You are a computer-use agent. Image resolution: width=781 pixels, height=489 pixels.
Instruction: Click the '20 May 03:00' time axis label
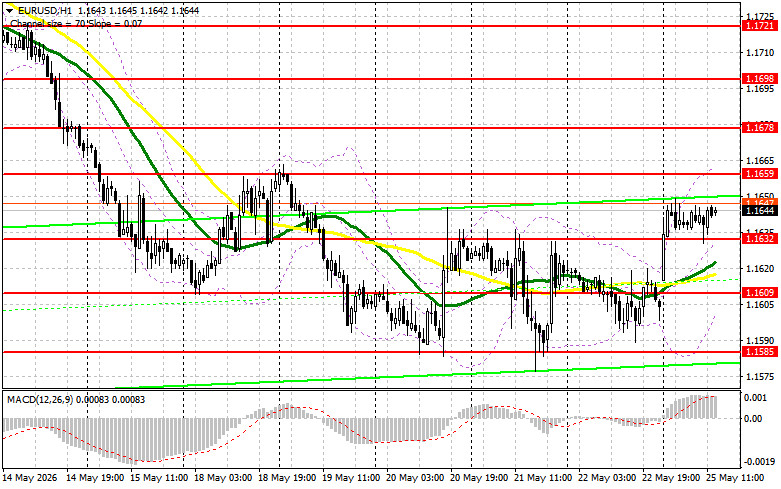tap(415, 478)
